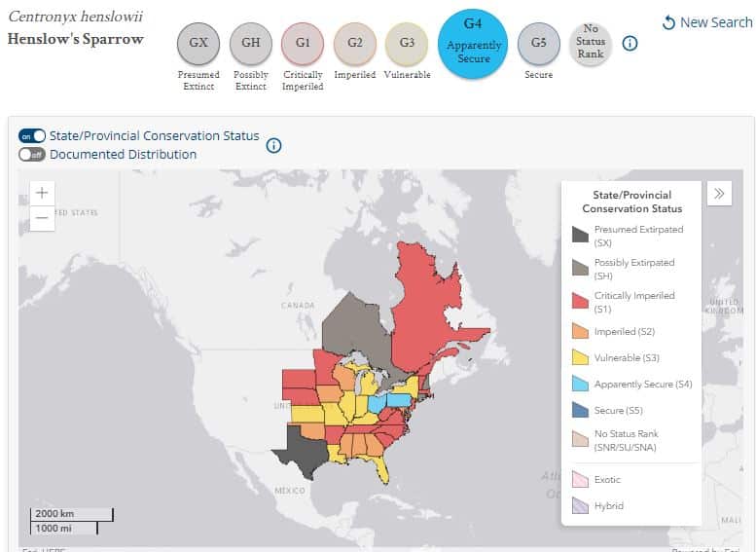Click the Critically Imperiled (S1) legend swatch

pyautogui.click(x=580, y=300)
